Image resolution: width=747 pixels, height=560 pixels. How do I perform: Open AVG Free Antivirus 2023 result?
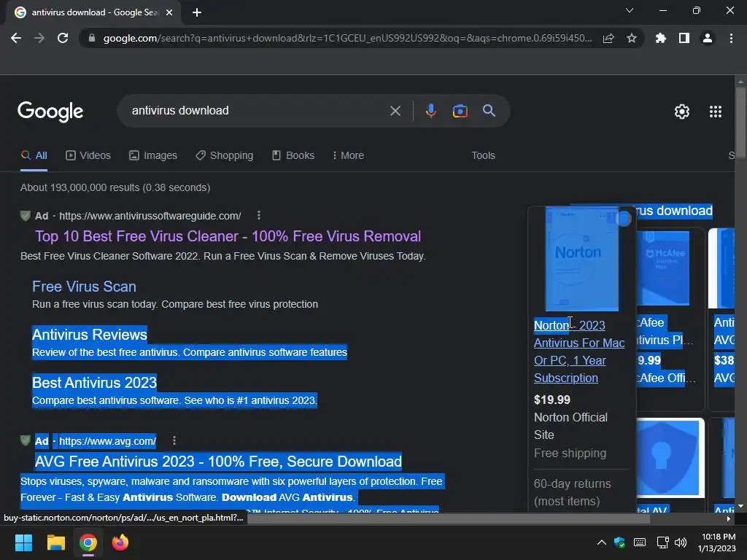coord(218,462)
